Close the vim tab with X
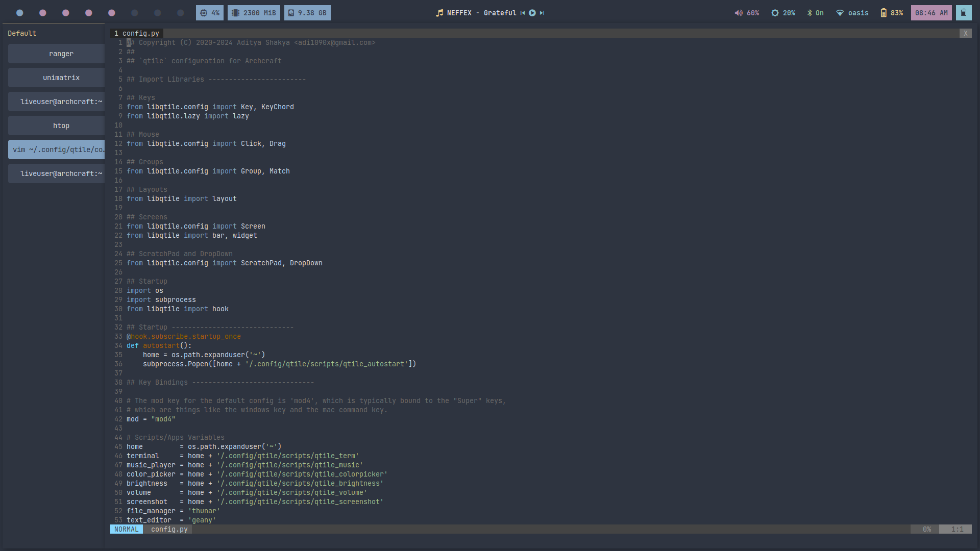The width and height of the screenshot is (980, 551). pos(965,33)
